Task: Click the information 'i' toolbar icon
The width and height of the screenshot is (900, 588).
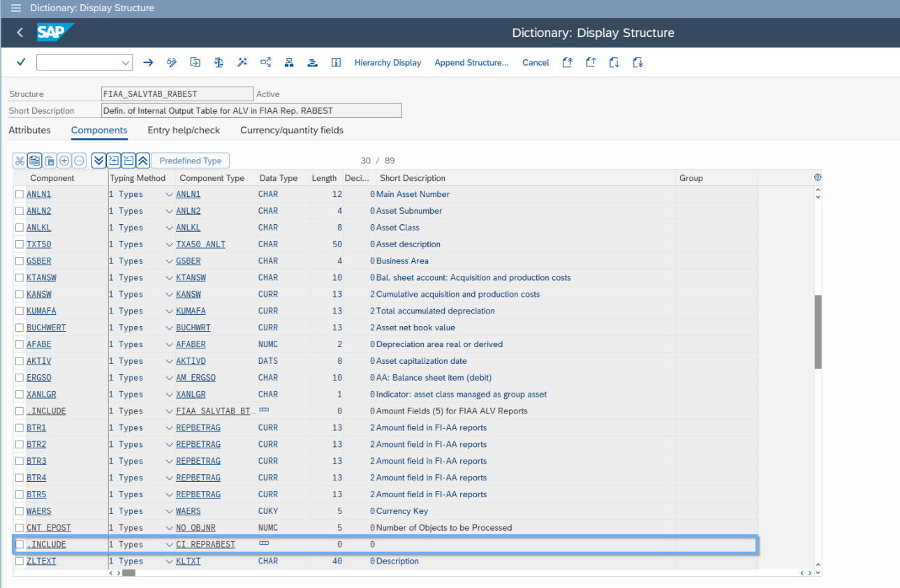Action: (x=336, y=62)
